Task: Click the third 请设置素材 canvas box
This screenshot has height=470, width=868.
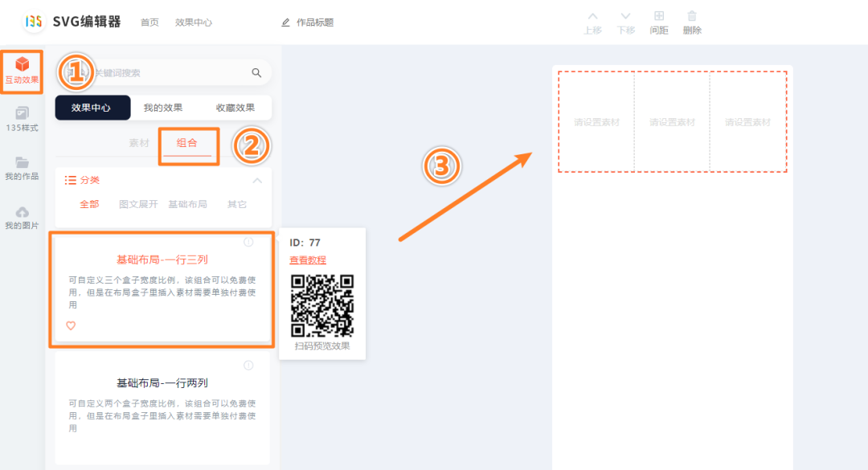Action: pyautogui.click(x=748, y=122)
